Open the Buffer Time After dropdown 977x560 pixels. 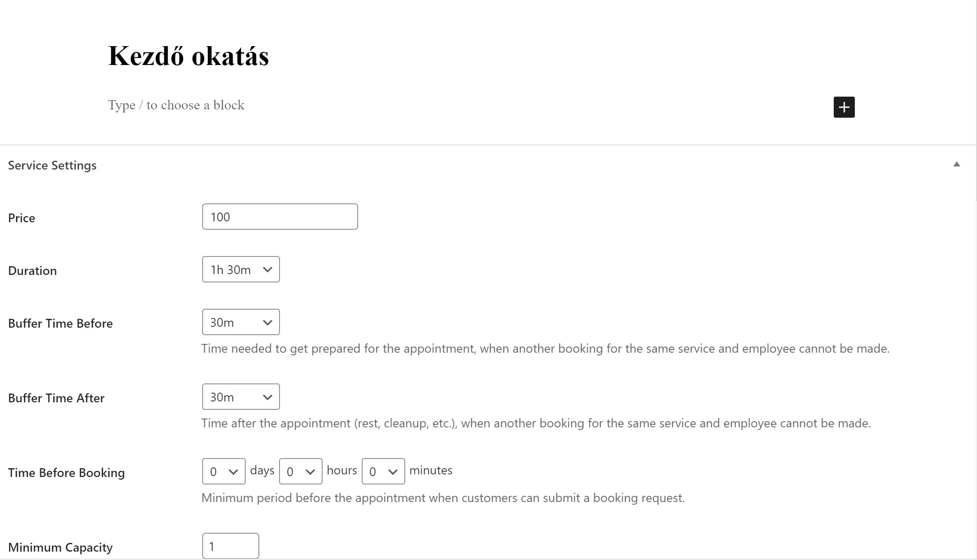(241, 397)
